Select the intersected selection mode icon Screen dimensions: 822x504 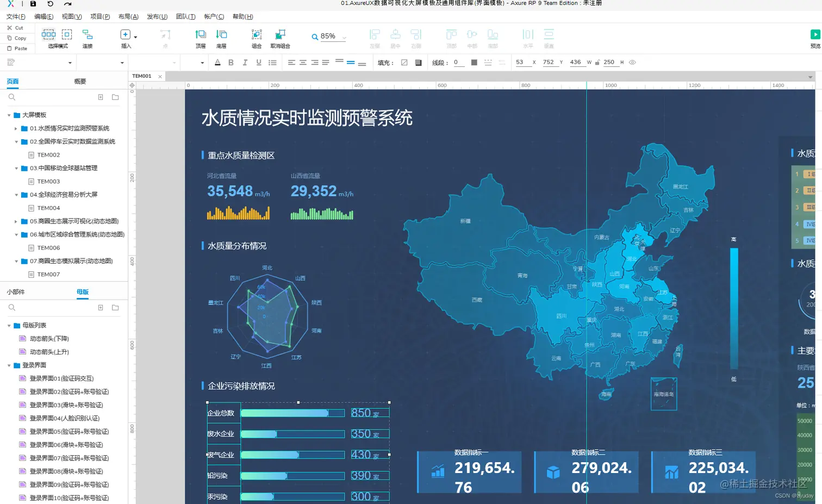pyautogui.click(x=48, y=34)
